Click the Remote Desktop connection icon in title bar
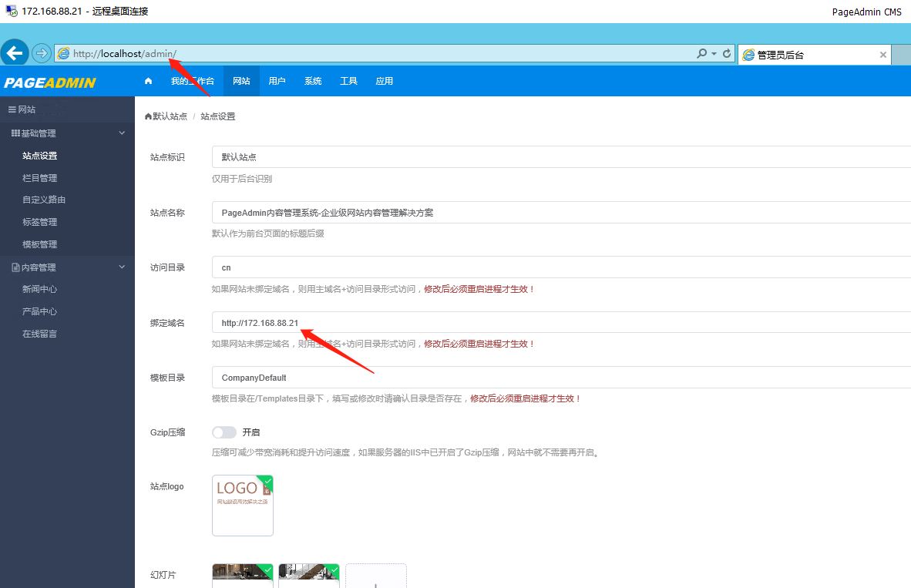 coord(11,11)
